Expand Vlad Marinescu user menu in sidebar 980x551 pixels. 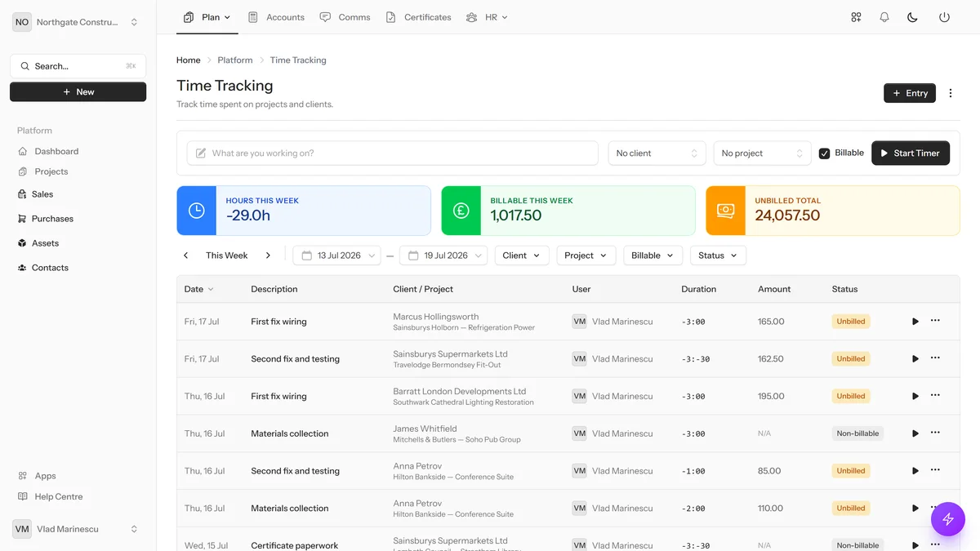pyautogui.click(x=78, y=529)
